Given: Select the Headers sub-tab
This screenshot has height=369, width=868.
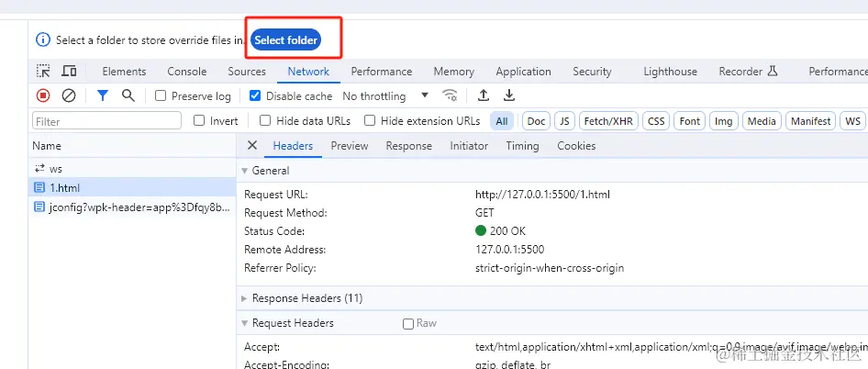Looking at the screenshot, I should point(293,146).
